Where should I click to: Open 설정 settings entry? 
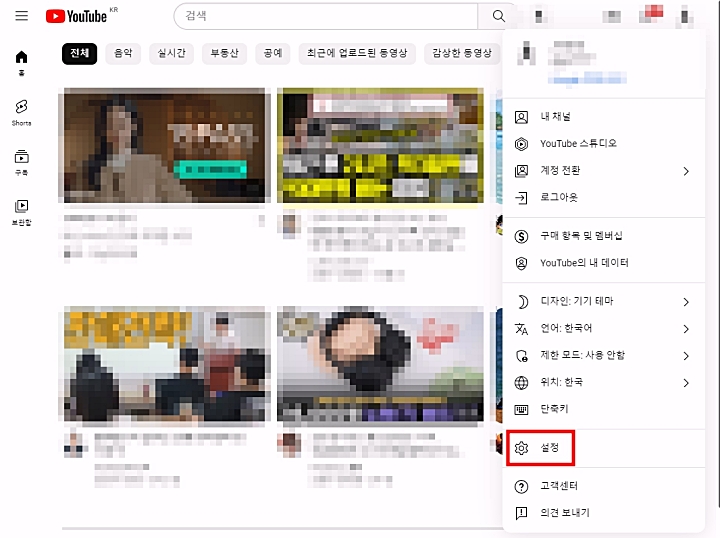coord(604,448)
